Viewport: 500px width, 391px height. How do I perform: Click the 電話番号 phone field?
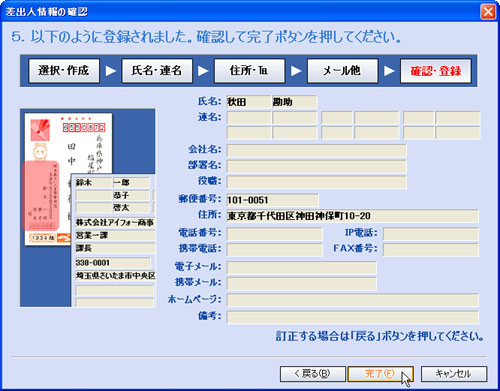[274, 234]
